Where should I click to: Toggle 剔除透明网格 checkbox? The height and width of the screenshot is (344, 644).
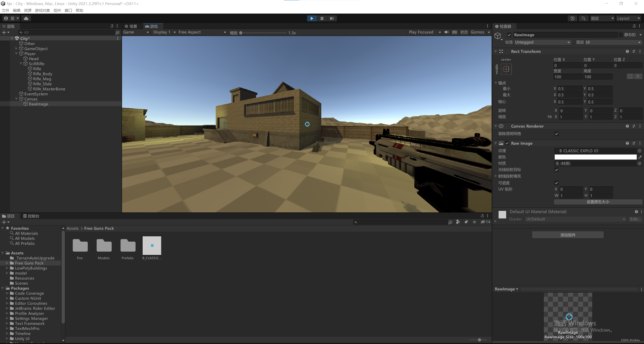[x=556, y=134]
